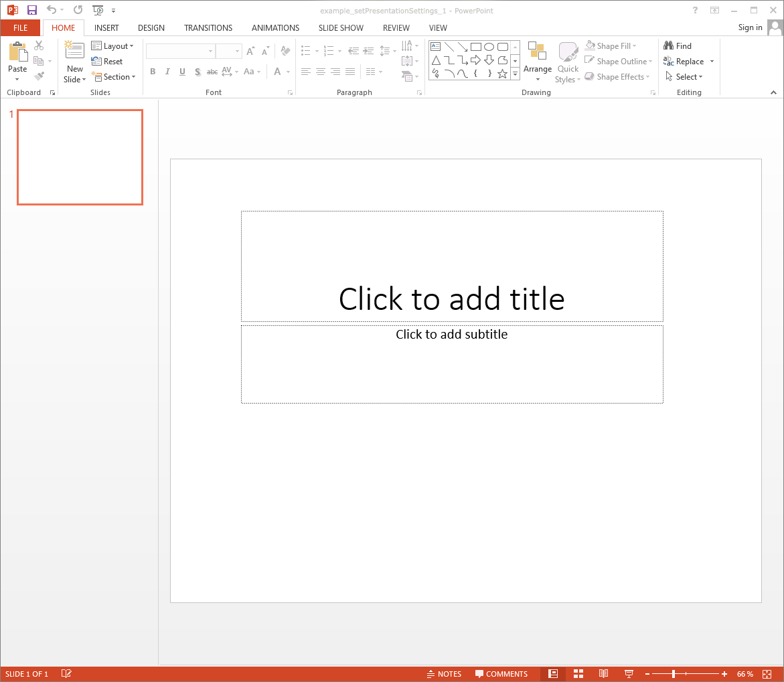Click the title placeholder text

point(452,299)
